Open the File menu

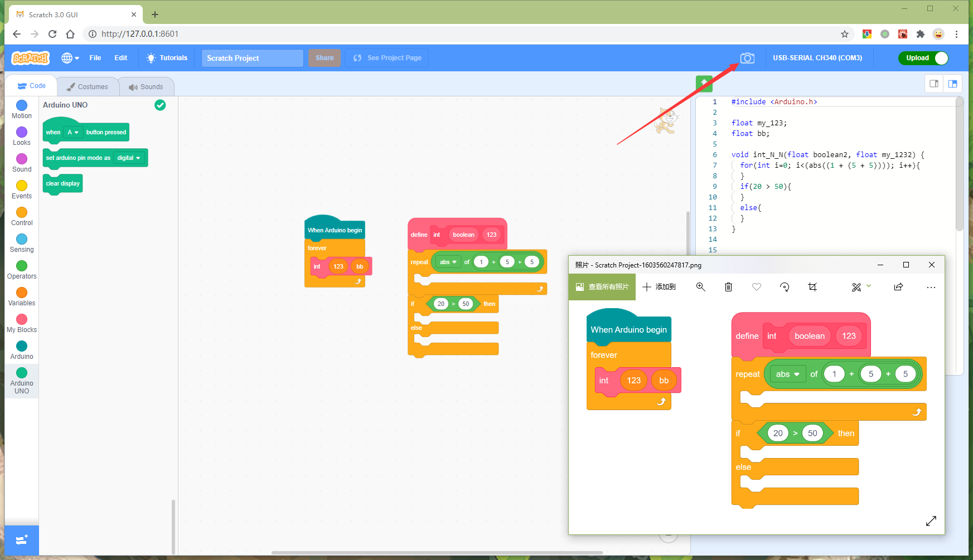click(x=95, y=58)
